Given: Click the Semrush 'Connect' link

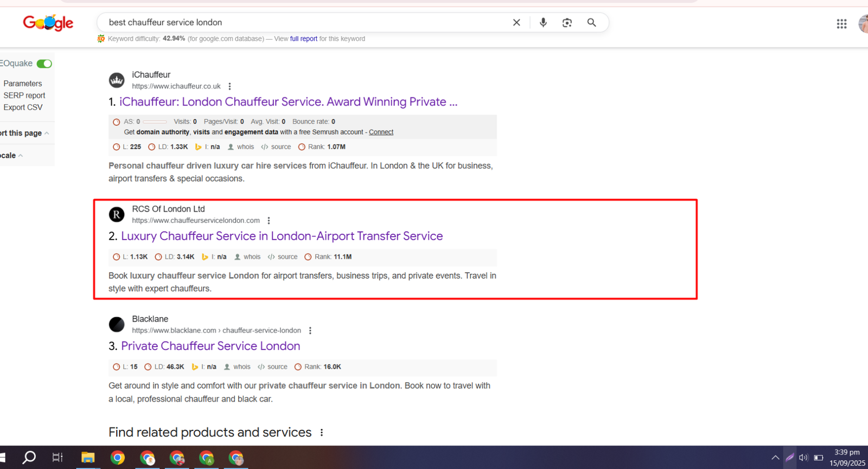Looking at the screenshot, I should (381, 132).
